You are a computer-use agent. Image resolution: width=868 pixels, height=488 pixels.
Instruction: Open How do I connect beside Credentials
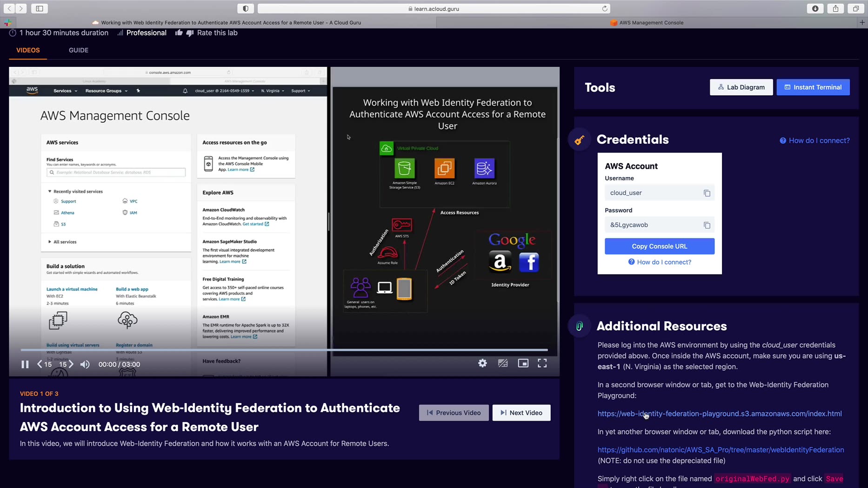815,140
